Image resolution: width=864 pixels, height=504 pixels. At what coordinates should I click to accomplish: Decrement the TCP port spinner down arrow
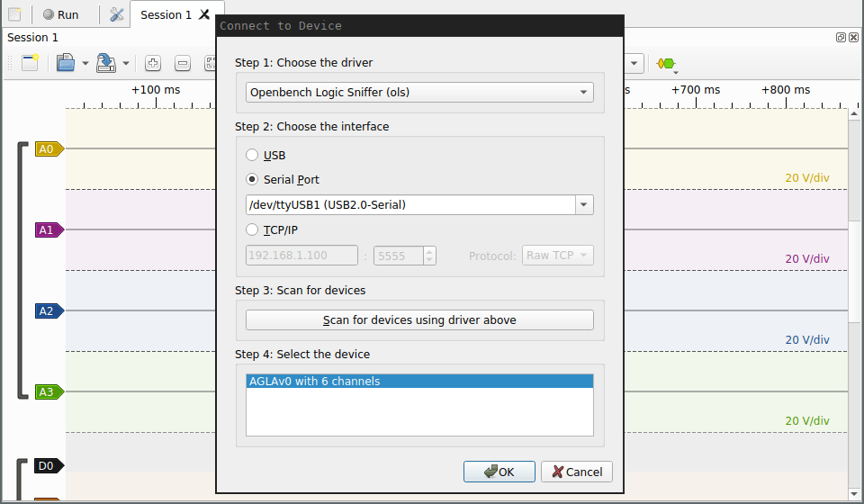[x=430, y=260]
